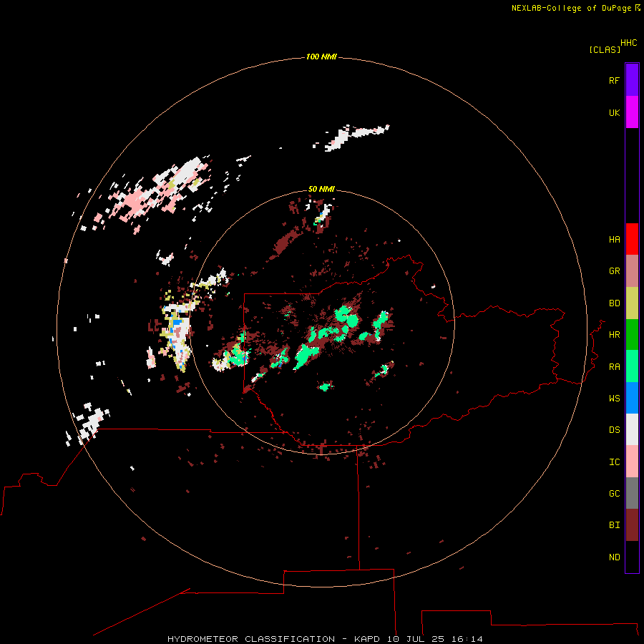This screenshot has height=644, width=644.
Task: Click the 50 NMI range ring label
Action: [321, 189]
